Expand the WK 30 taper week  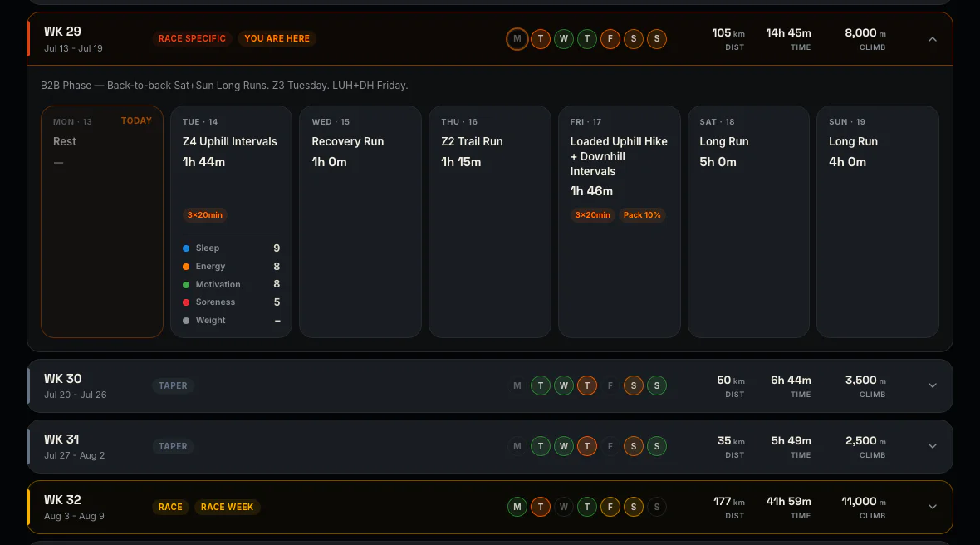[x=933, y=385]
